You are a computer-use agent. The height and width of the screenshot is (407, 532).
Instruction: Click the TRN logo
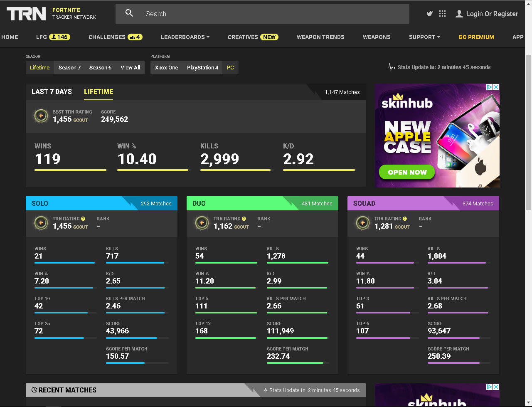coord(26,14)
